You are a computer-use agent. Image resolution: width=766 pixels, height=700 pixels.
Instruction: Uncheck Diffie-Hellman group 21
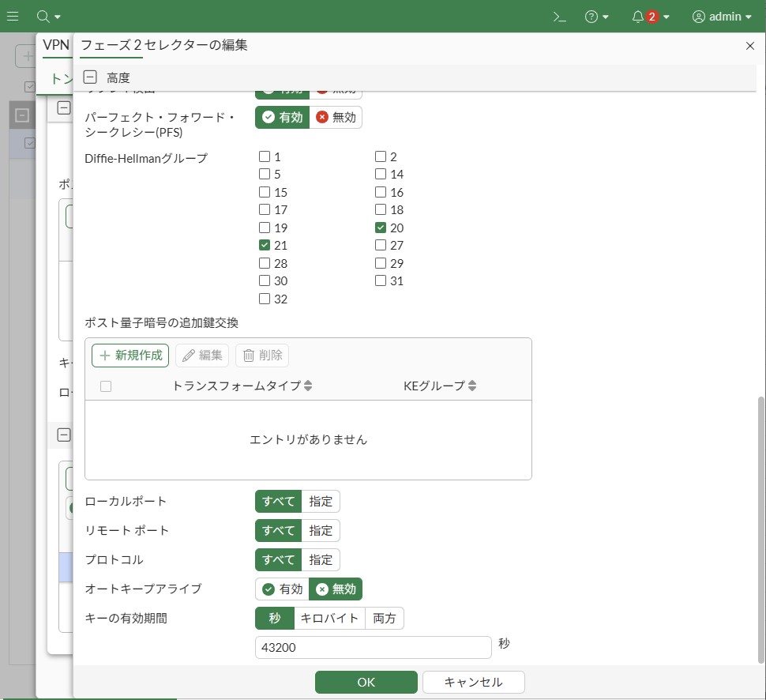(265, 246)
